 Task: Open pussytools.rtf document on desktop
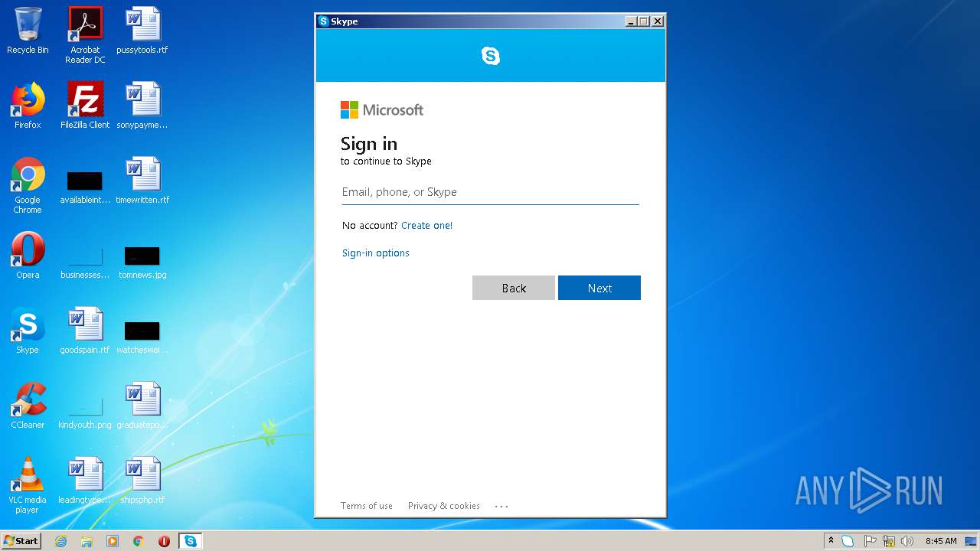click(142, 31)
